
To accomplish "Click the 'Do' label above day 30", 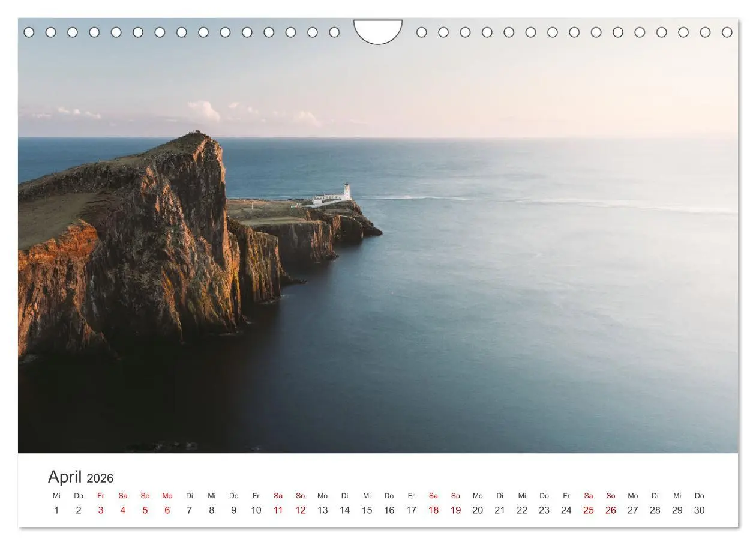I will click(x=700, y=496).
